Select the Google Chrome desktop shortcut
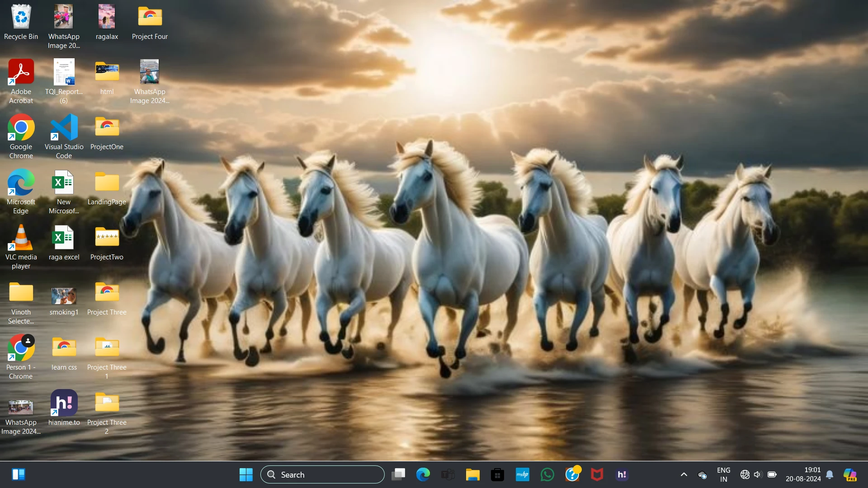The height and width of the screenshot is (488, 868). [x=21, y=136]
